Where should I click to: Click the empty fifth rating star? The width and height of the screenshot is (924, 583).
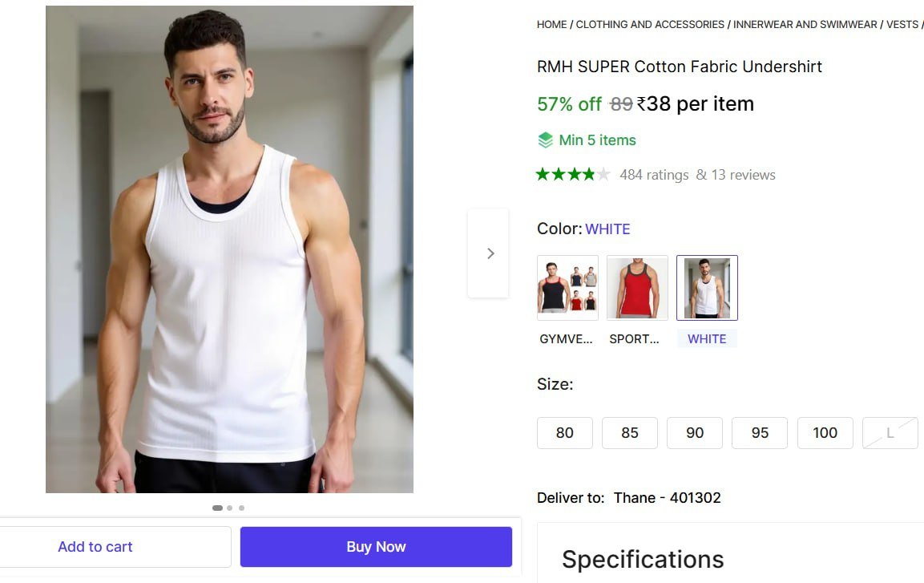click(x=603, y=173)
